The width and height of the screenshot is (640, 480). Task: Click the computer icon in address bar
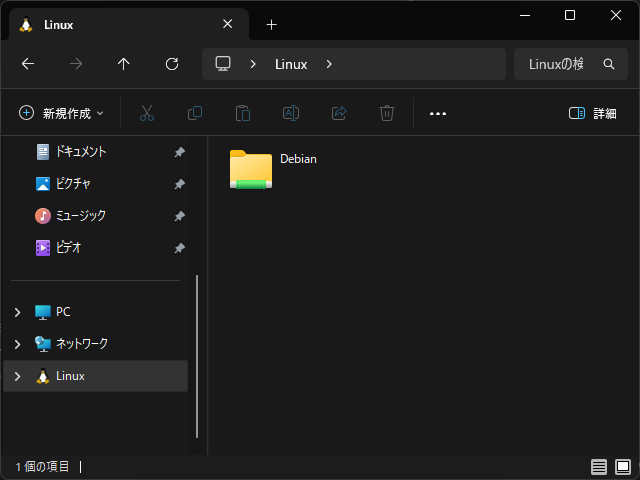tap(223, 64)
